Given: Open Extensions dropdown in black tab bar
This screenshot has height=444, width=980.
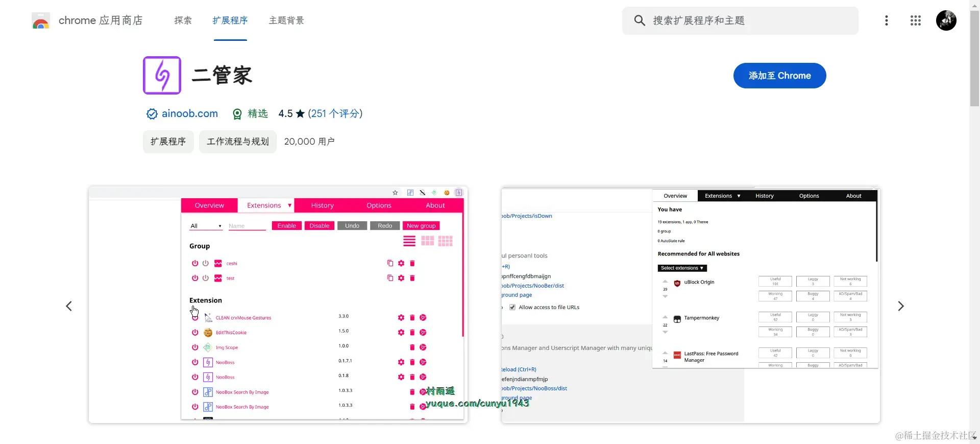Looking at the screenshot, I should tap(722, 196).
